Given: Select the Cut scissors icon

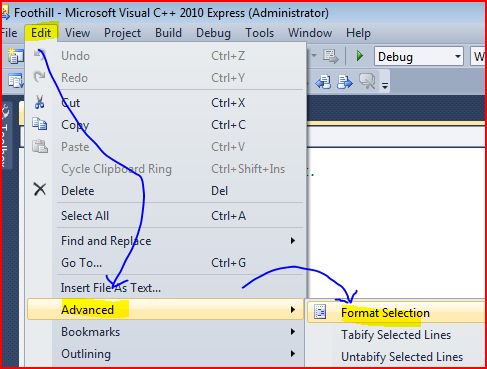Looking at the screenshot, I should [39, 102].
